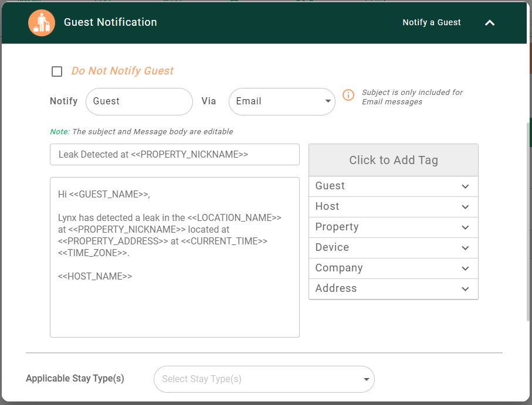Expand the Address tag section
This screenshot has width=532, height=405.
tap(394, 289)
